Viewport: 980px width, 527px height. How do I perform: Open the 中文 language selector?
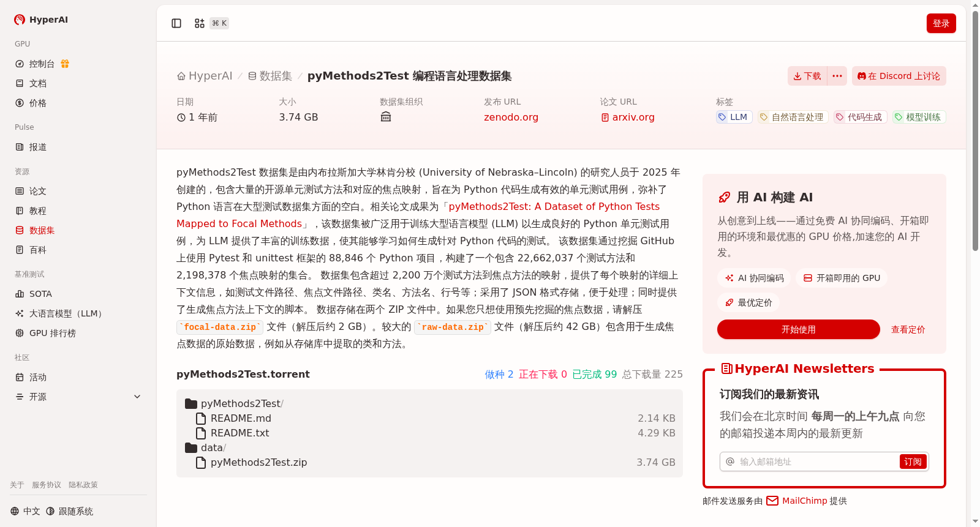(25, 511)
